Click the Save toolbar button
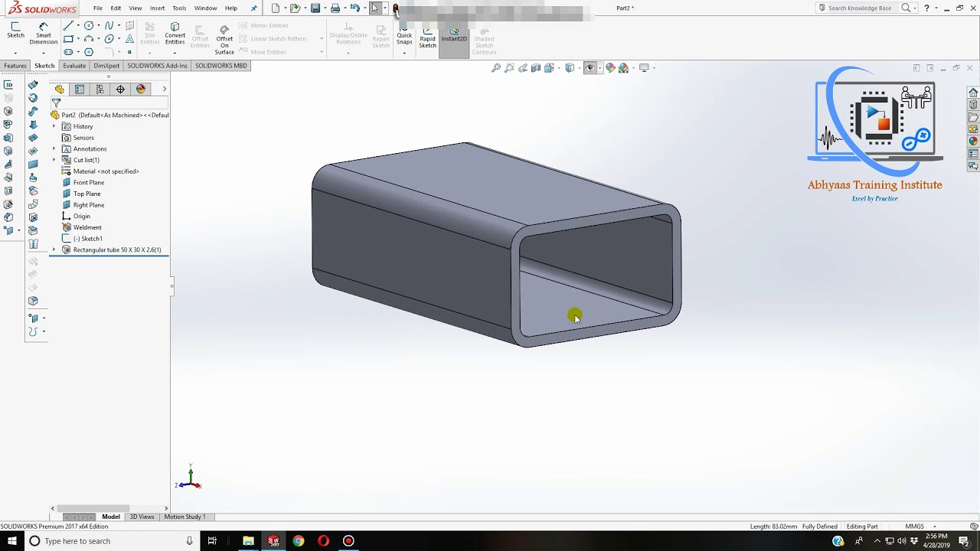This screenshot has width=980, height=551. pyautogui.click(x=315, y=8)
